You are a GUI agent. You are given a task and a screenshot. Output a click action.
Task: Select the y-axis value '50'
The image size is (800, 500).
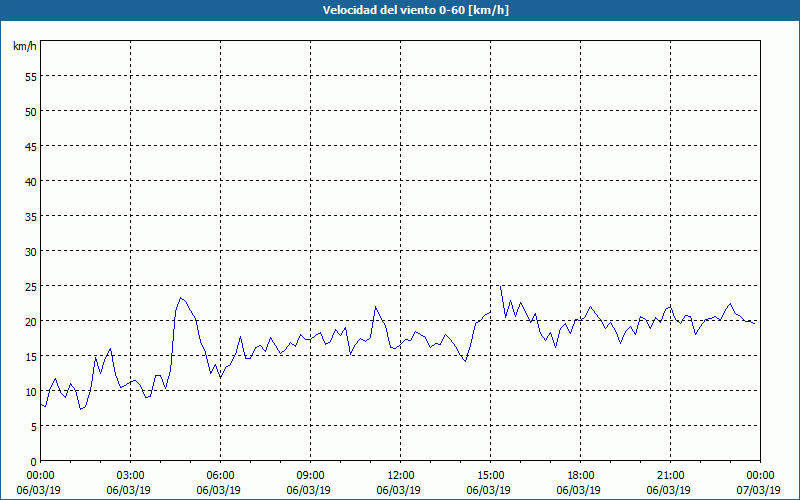click(31, 111)
